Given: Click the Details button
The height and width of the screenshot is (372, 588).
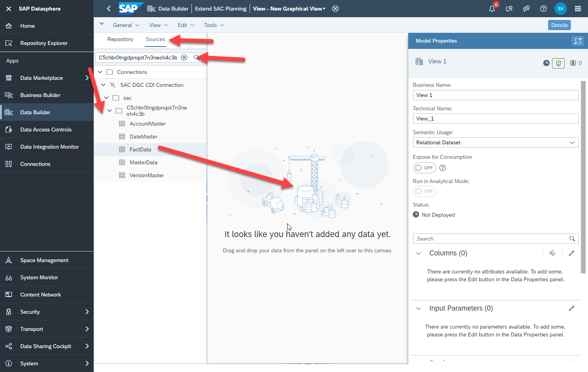Looking at the screenshot, I should pos(559,25).
